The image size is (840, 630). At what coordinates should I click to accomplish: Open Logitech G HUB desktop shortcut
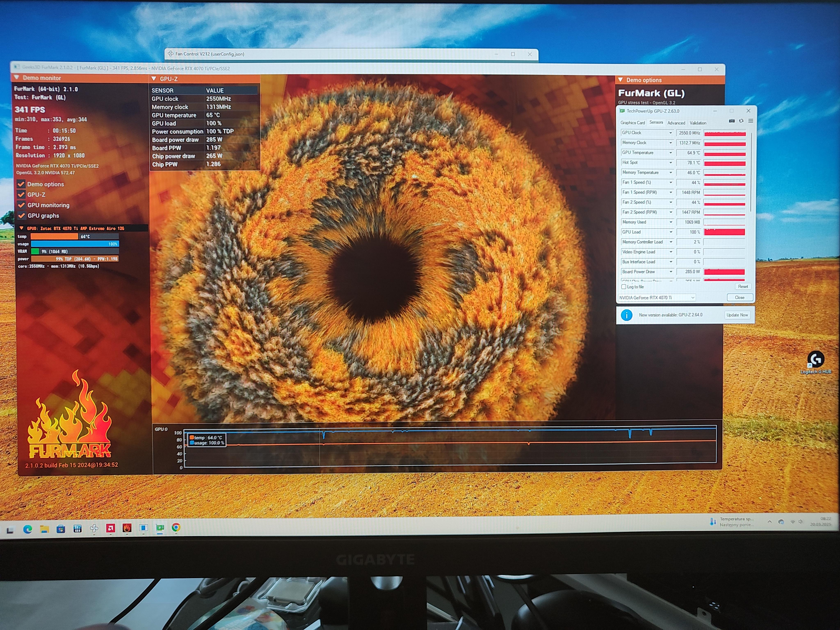815,359
